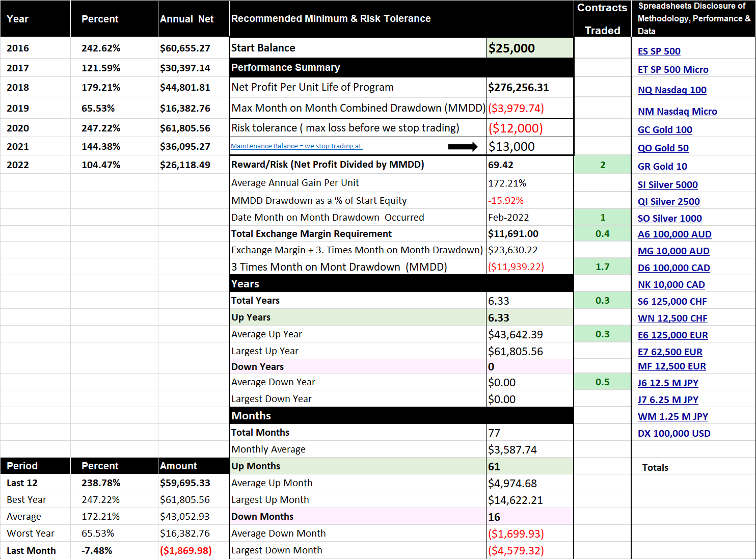The image size is (756, 559).
Task: Click the GR Gold 10 link
Action: 662,167
